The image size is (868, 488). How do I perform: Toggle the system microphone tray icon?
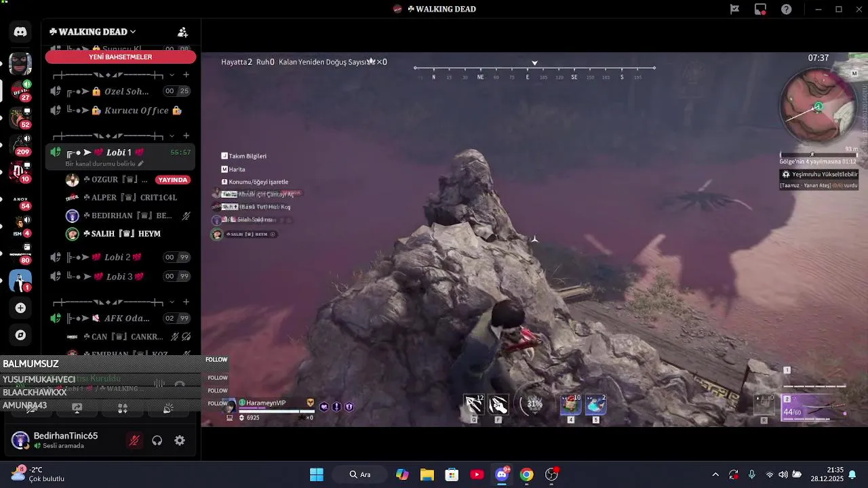pos(751,474)
